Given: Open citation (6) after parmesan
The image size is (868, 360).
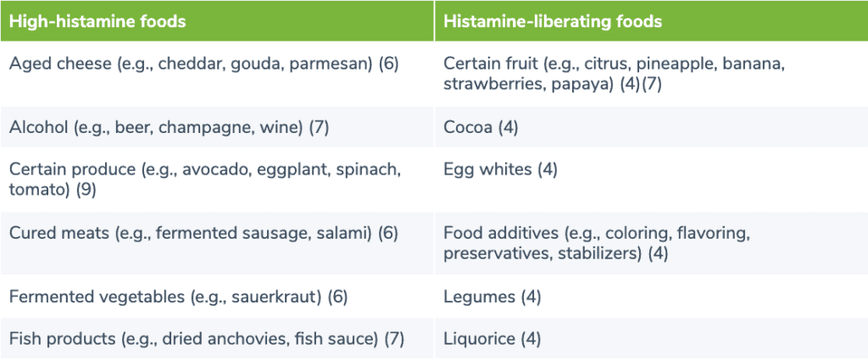Looking at the screenshot, I should tap(388, 64).
